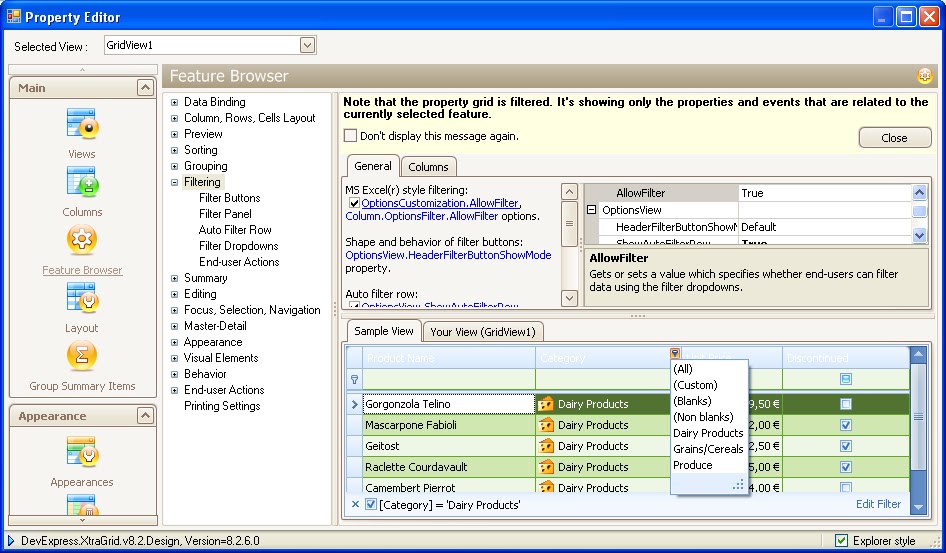Select the Sample View tab

click(x=384, y=331)
